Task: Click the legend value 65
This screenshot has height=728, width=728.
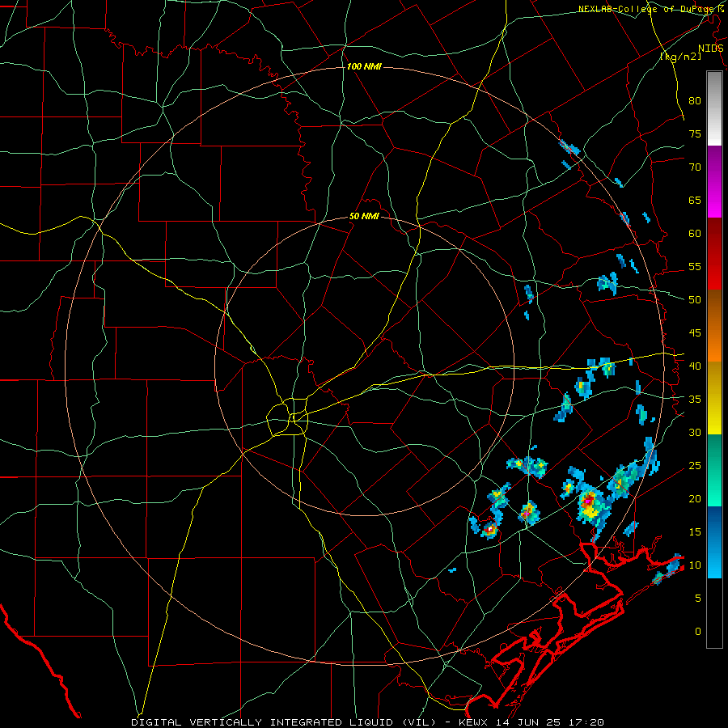Action: tap(695, 200)
